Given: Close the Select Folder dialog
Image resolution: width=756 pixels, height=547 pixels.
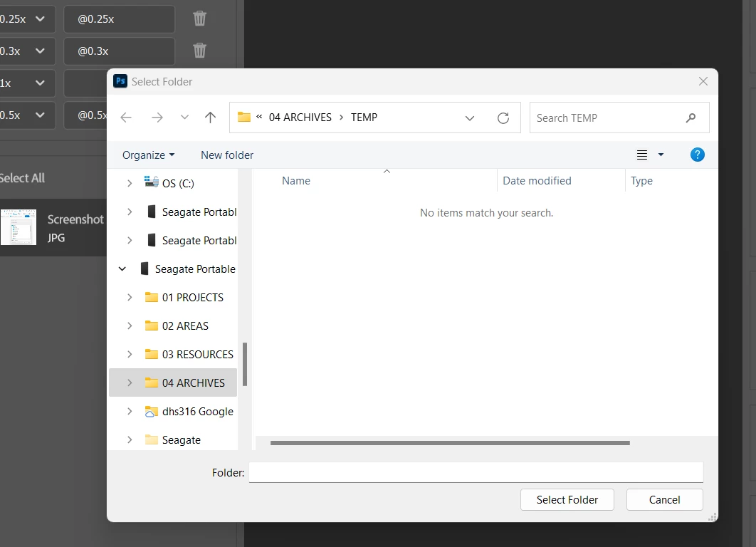Looking at the screenshot, I should pyautogui.click(x=703, y=81).
